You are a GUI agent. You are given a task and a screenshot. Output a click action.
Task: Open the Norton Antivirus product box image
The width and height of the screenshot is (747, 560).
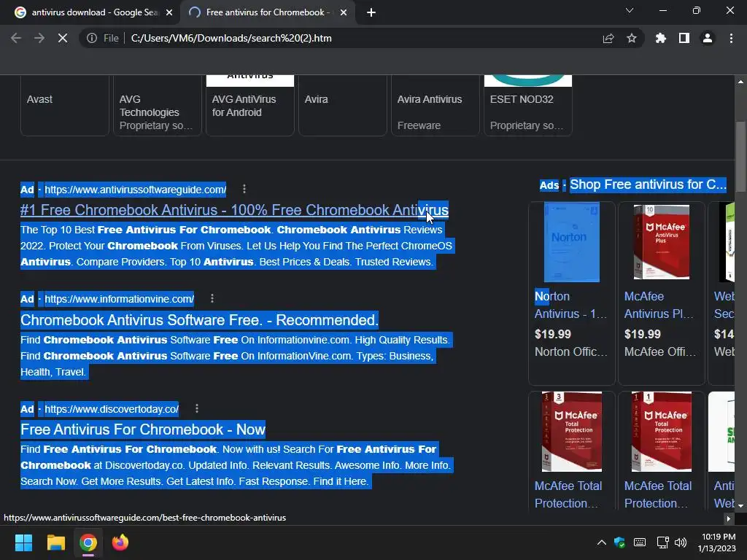tap(572, 242)
